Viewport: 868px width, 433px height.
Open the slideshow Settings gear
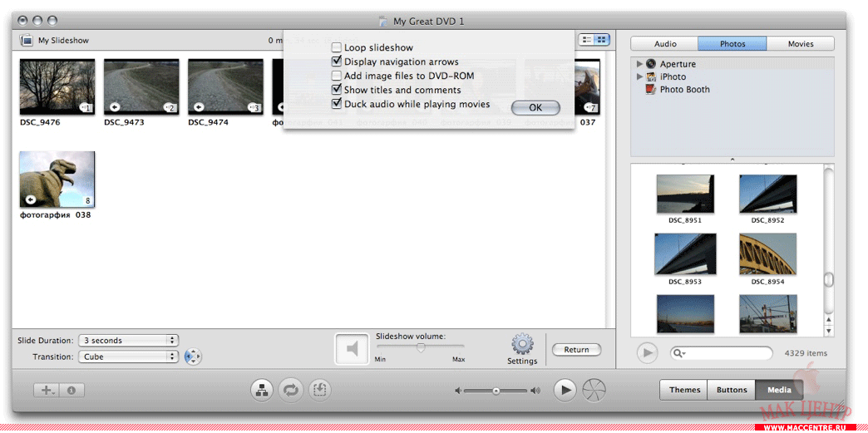tap(522, 344)
